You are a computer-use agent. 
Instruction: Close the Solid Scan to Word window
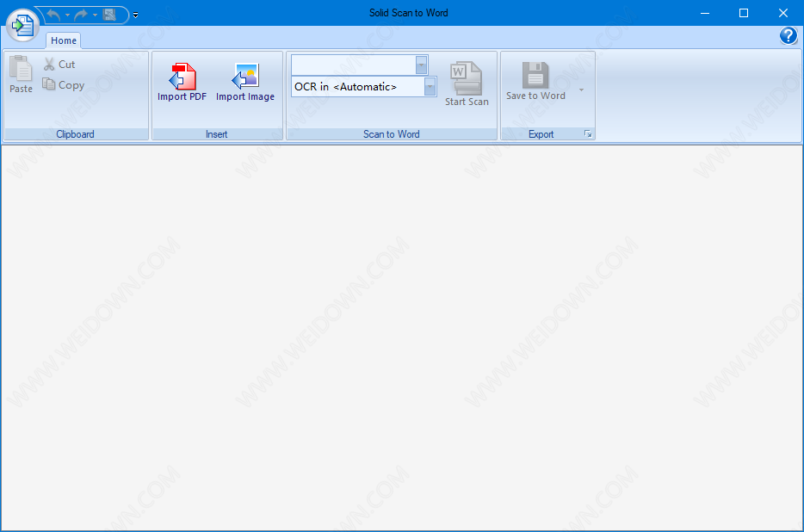click(783, 13)
